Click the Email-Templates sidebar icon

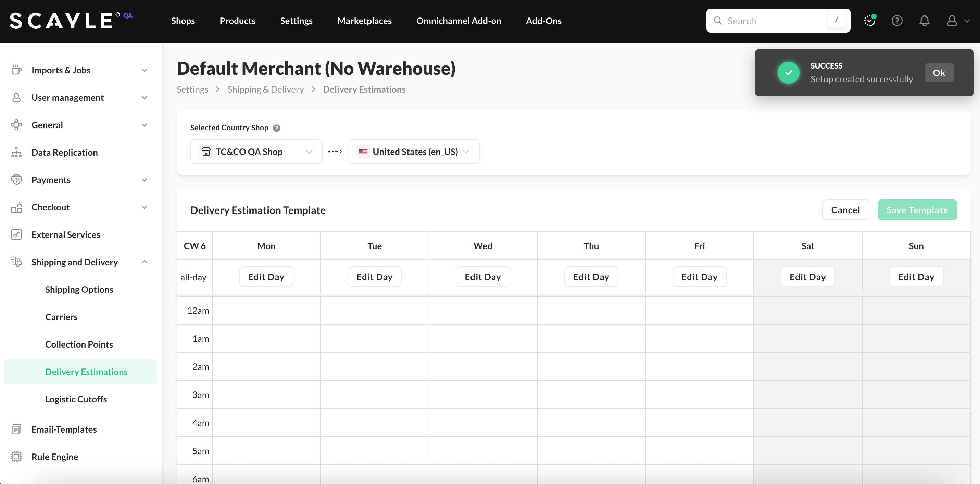click(16, 429)
